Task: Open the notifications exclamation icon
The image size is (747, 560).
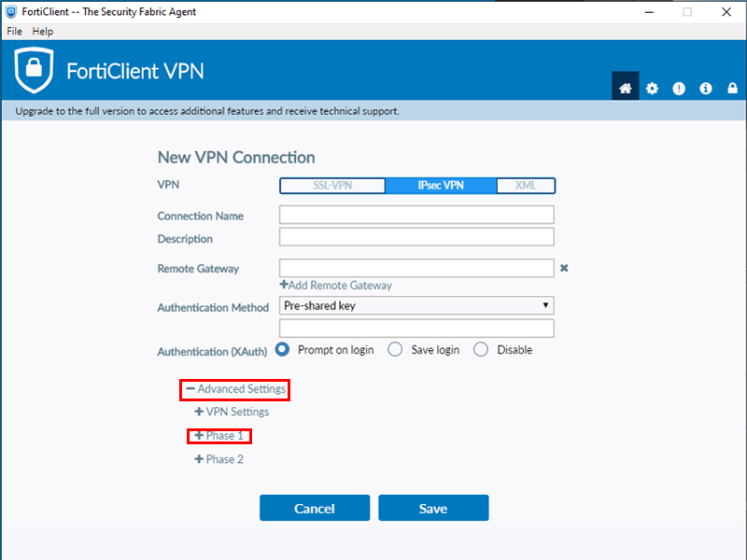Action: (x=679, y=88)
